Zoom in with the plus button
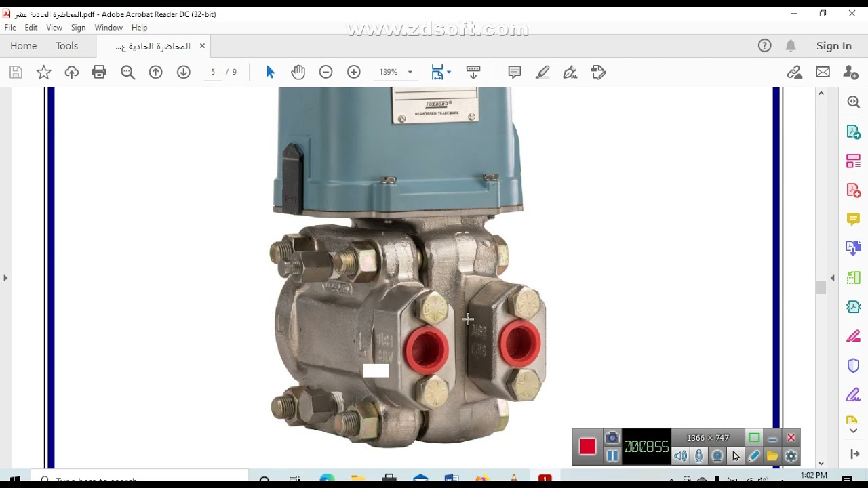 pos(354,73)
